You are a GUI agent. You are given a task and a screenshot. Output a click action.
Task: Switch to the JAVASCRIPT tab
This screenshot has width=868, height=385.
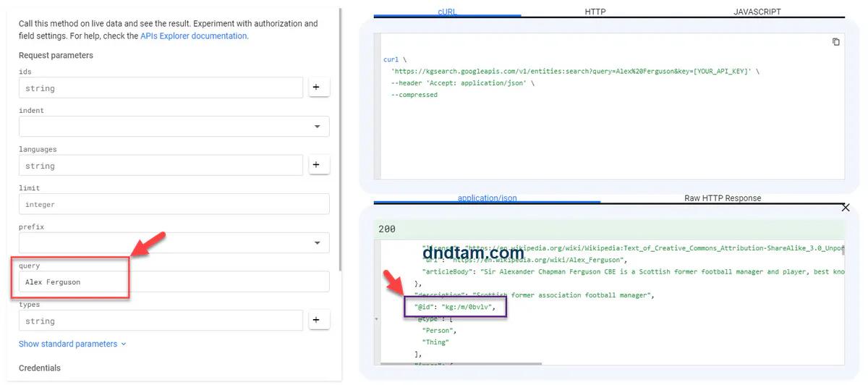tap(757, 12)
